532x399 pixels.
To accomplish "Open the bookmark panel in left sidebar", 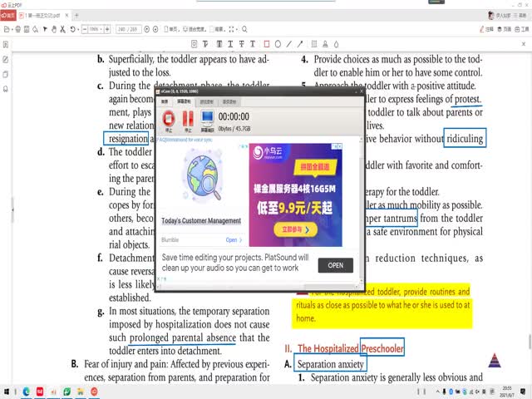I will point(6,89).
